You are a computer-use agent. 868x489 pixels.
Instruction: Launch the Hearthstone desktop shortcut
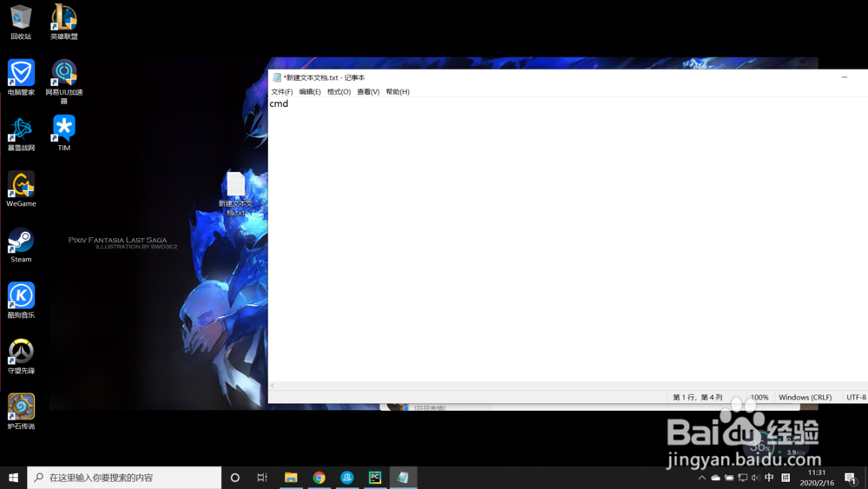click(x=21, y=412)
